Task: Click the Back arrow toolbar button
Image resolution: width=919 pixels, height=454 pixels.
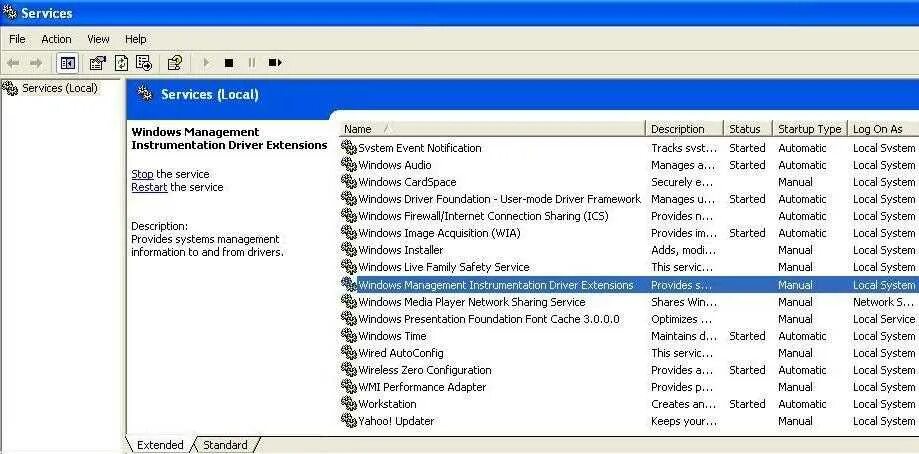Action: tap(13, 63)
